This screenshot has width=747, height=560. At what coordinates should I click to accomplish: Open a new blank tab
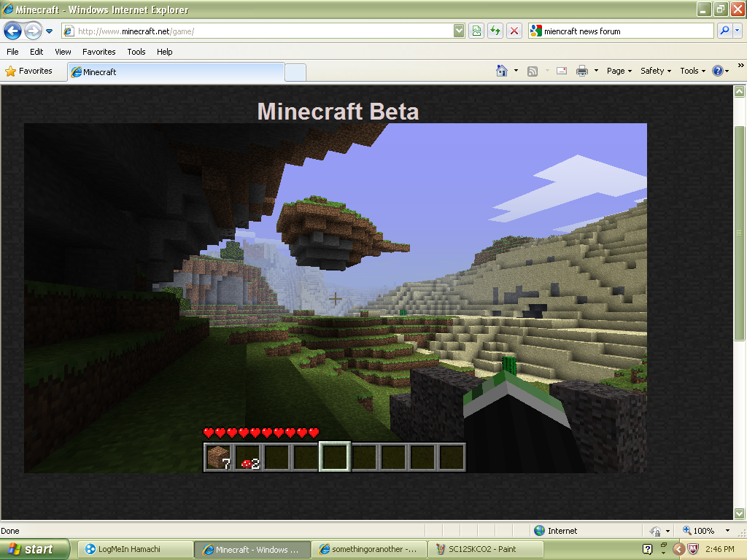(295, 72)
